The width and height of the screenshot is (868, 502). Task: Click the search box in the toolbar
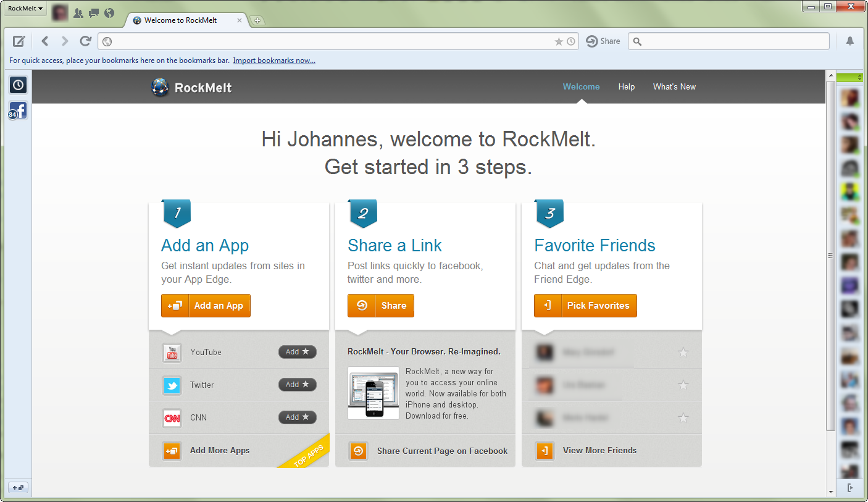pos(728,41)
